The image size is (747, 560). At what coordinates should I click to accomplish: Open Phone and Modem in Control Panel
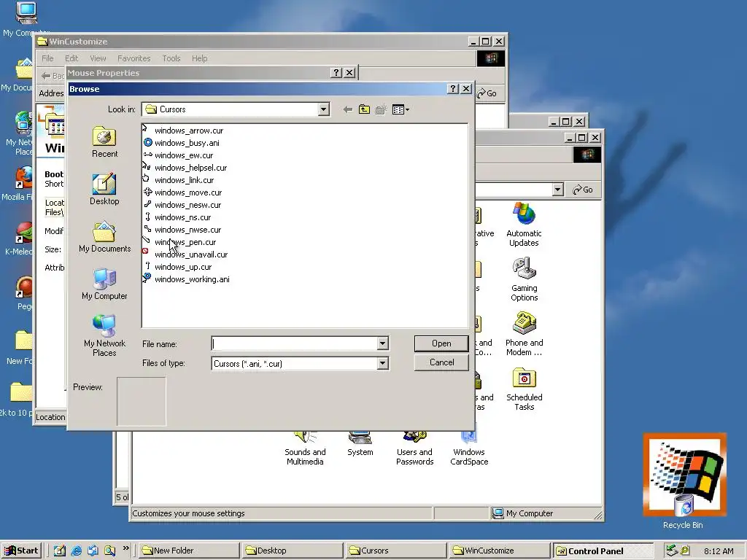[x=524, y=335]
